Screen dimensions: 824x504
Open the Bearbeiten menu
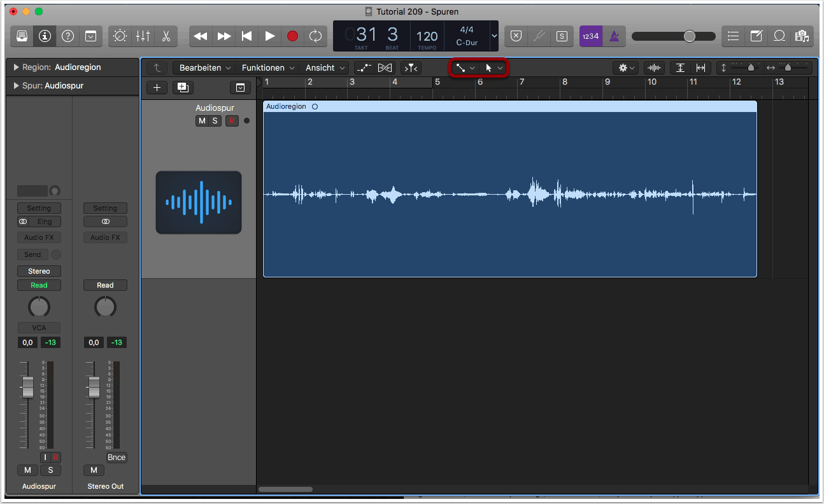[x=204, y=67]
